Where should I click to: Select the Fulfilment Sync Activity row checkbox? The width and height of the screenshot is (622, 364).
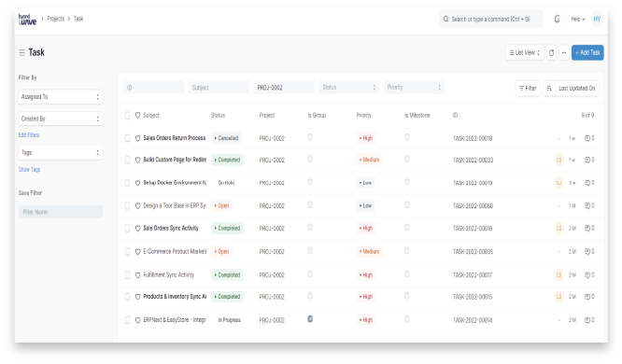point(127,274)
